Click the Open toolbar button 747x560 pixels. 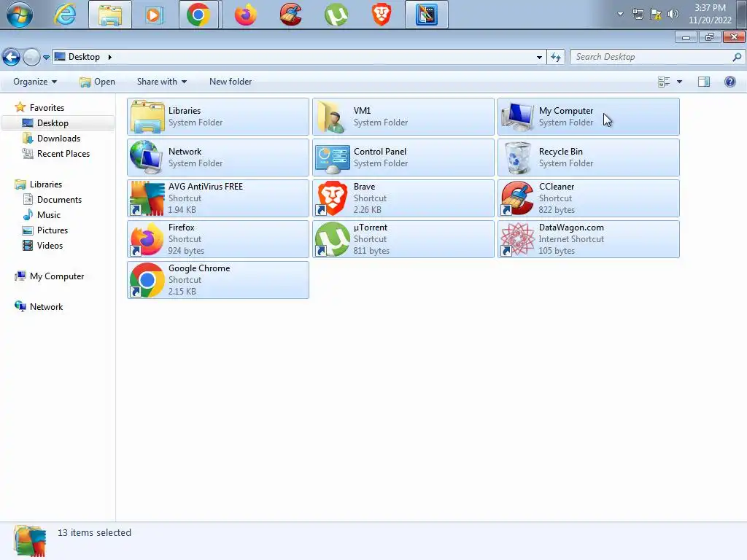(97, 82)
